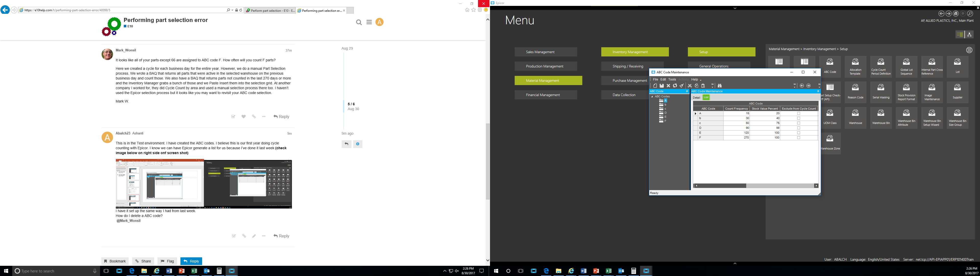Viewport: 980px width, 276px height.
Task: Open Financial Management in Epicor menu
Action: [546, 95]
